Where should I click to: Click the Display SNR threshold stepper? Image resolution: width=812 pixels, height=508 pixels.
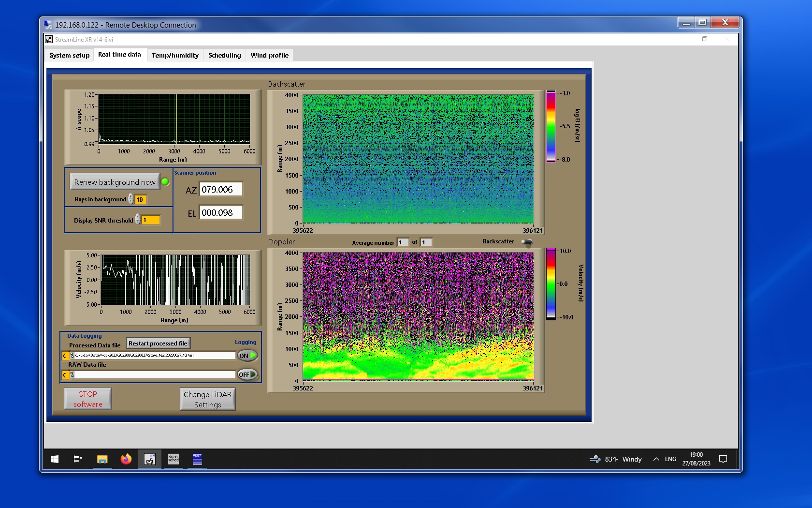click(x=138, y=220)
